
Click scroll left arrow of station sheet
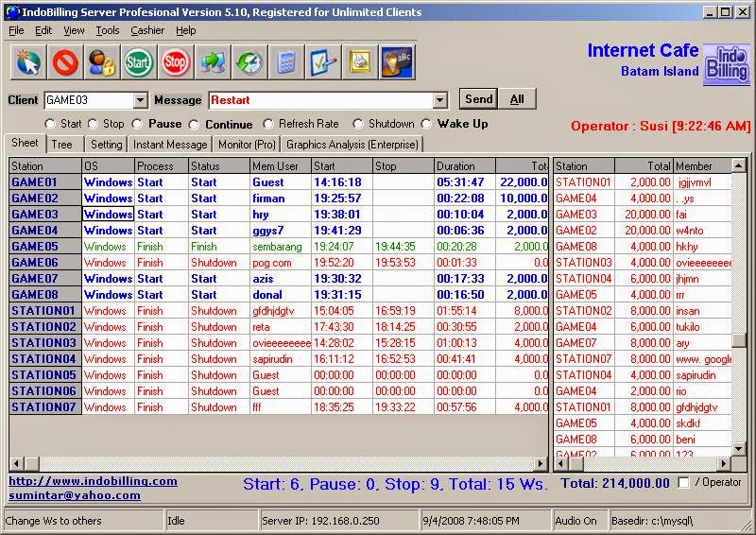coord(16,464)
